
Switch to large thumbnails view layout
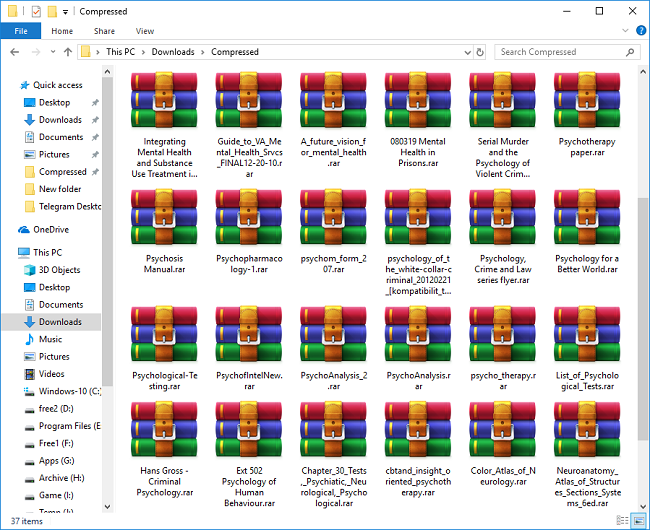639,520
